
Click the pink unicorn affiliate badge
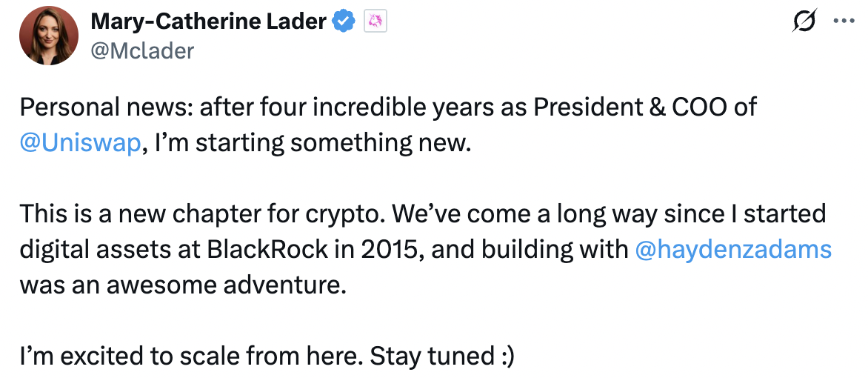point(375,22)
